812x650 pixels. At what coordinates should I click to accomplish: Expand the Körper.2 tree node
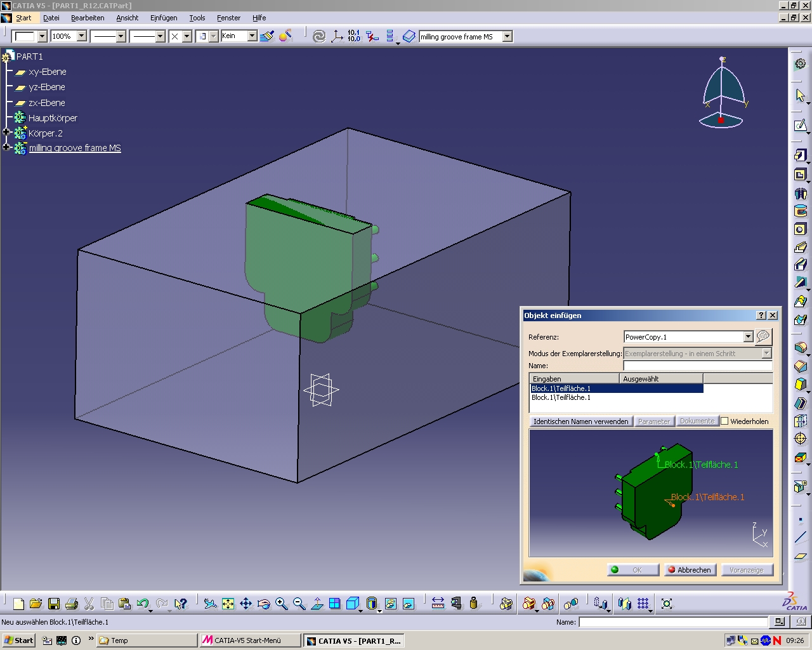tap(6, 133)
